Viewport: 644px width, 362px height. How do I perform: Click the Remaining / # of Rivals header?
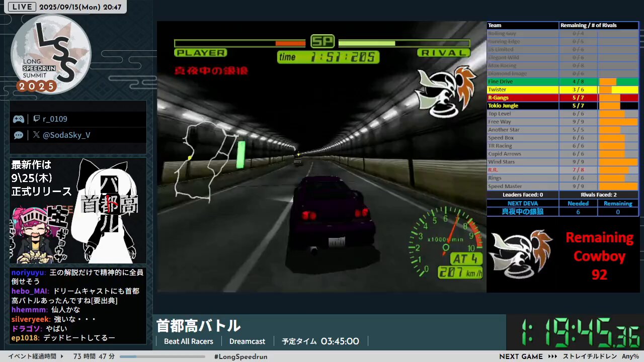point(599,25)
